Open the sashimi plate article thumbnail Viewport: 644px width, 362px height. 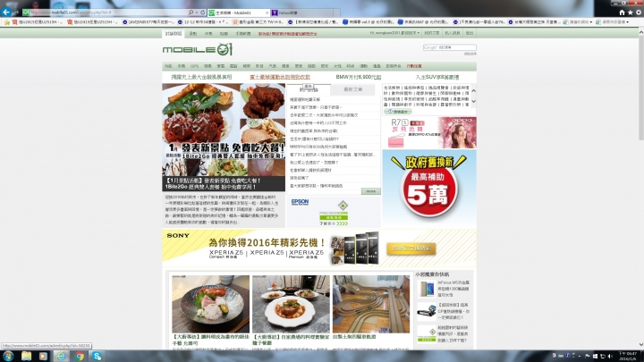click(x=210, y=304)
